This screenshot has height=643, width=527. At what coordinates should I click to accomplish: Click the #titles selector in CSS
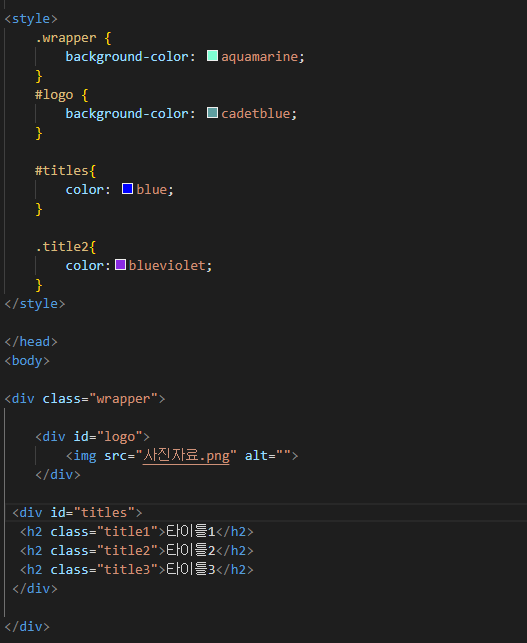pos(62,171)
